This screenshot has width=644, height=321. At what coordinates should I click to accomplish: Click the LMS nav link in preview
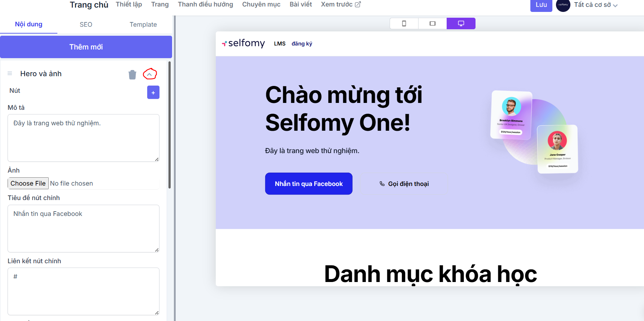(x=280, y=44)
